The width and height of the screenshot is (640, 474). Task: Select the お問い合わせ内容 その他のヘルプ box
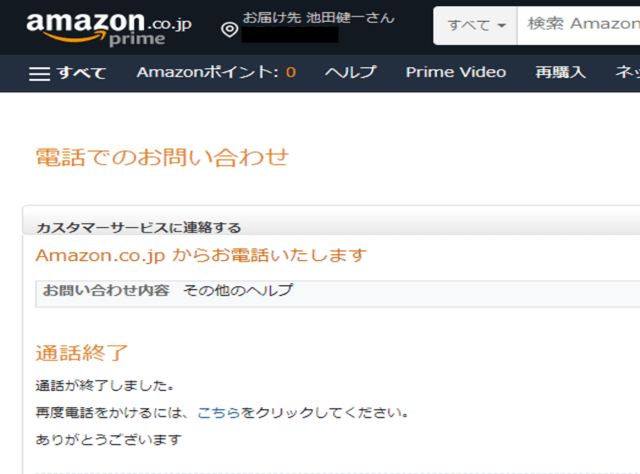click(168, 291)
